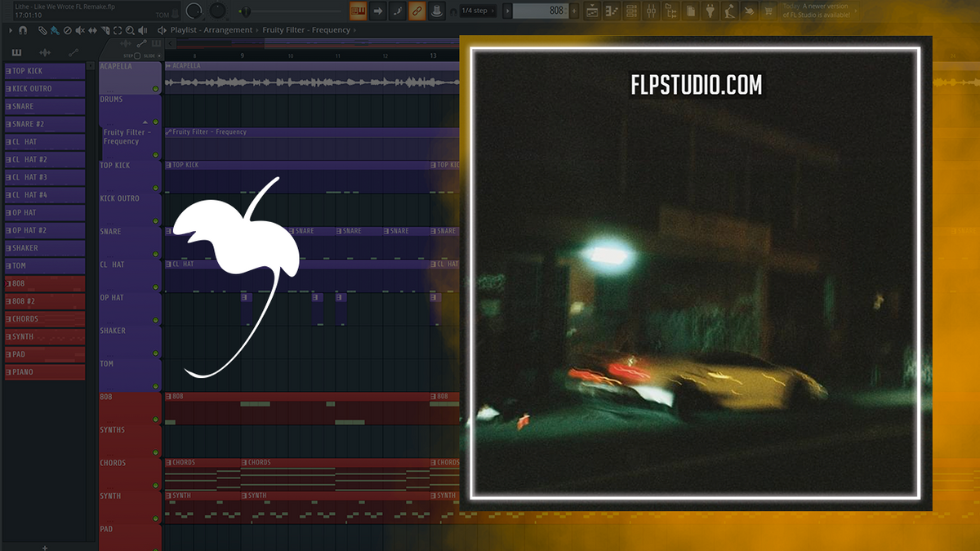This screenshot has height=551, width=980.
Task: Select the Mute tool in the playlist
Action: (80, 30)
